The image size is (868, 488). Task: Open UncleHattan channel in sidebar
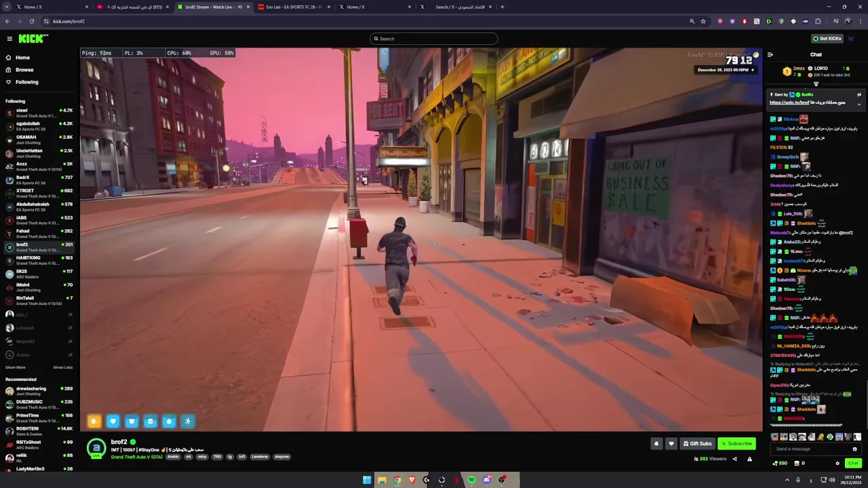pos(39,153)
